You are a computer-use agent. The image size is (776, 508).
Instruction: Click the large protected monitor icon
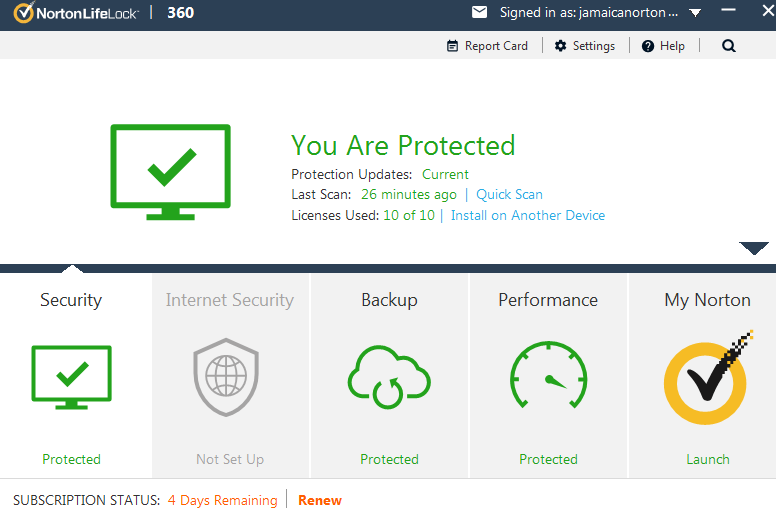point(170,172)
